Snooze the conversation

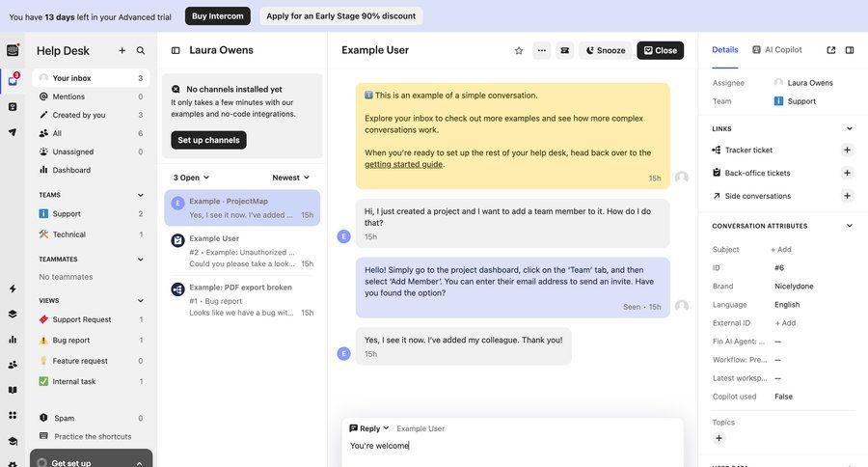point(606,50)
